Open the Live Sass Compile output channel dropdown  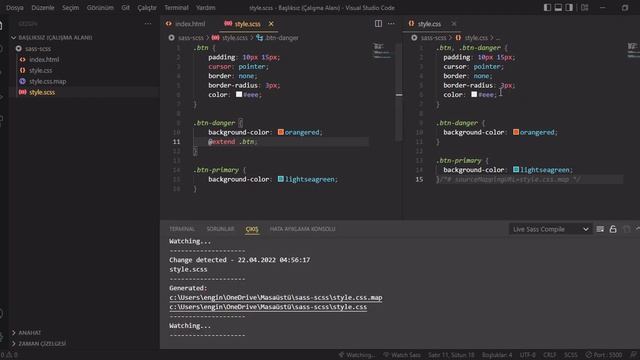(550, 229)
